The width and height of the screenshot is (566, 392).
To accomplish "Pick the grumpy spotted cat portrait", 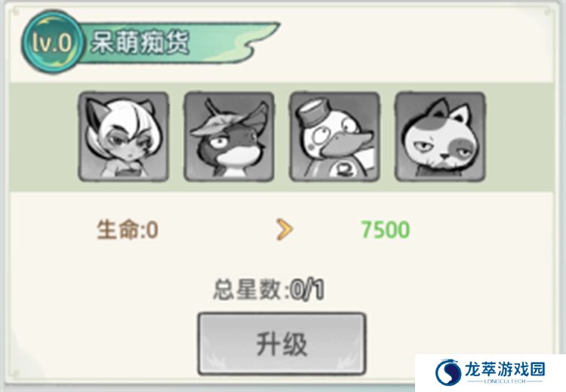I will click(x=440, y=136).
